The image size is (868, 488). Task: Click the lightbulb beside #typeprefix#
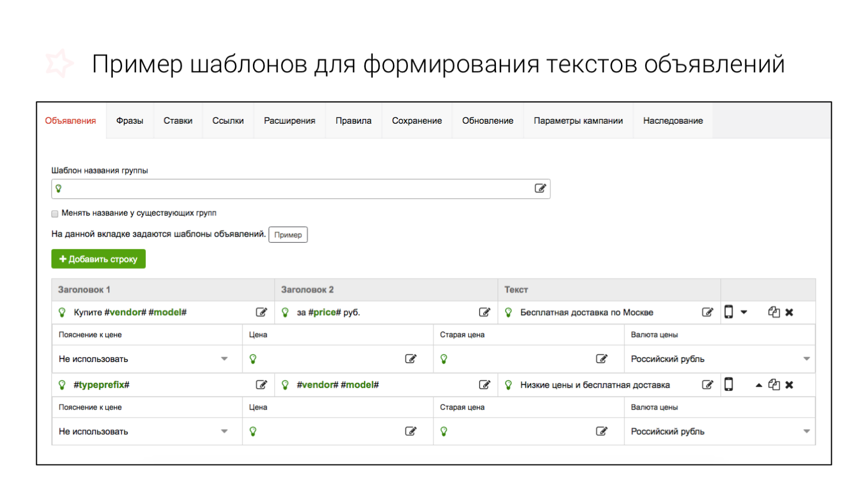pos(62,385)
